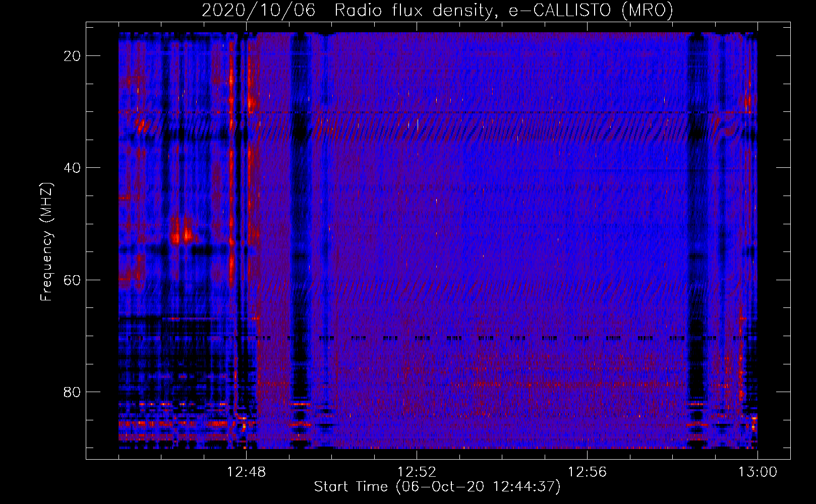The height and width of the screenshot is (504, 816).
Task: Click the 20 MHz frequency tick label
Action: (x=73, y=56)
